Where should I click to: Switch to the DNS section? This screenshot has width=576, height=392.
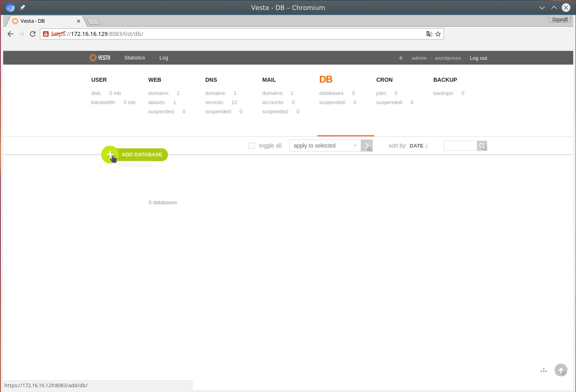pyautogui.click(x=211, y=80)
